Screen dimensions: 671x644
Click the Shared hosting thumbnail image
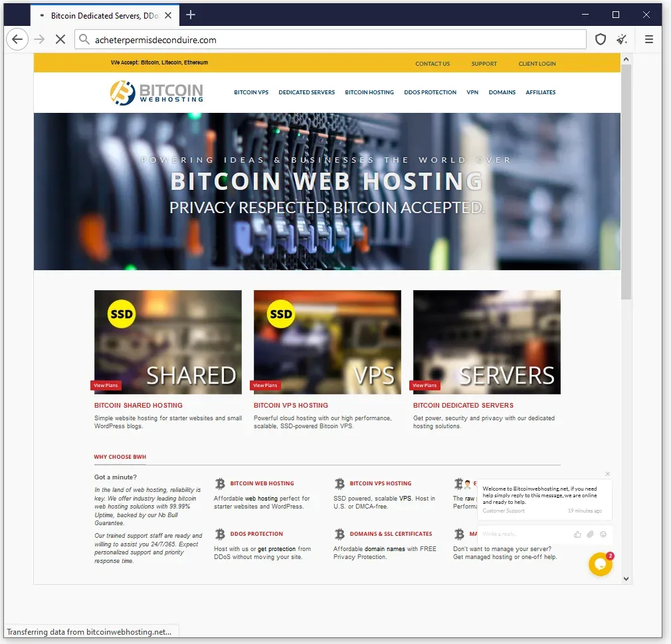pyautogui.click(x=167, y=342)
